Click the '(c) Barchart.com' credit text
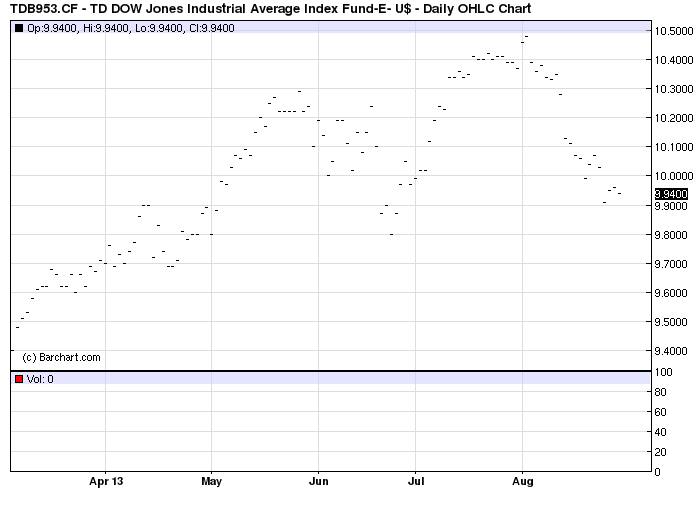The width and height of the screenshot is (700, 512). click(61, 357)
